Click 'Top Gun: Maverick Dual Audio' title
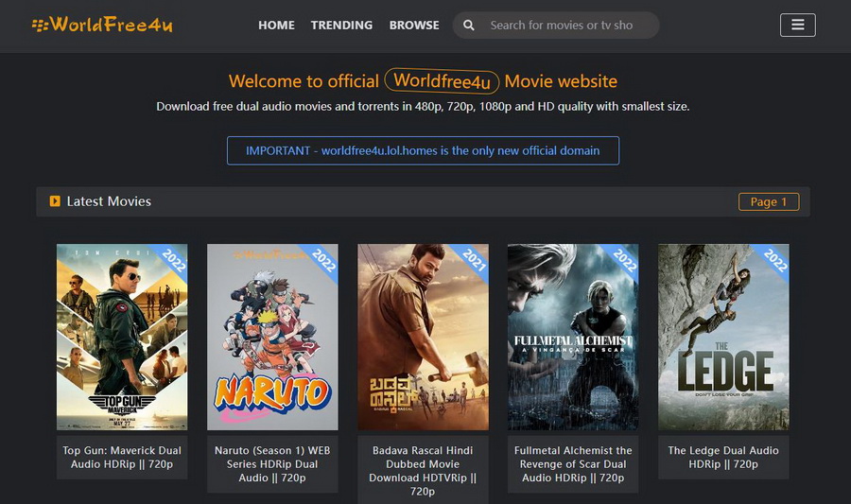This screenshot has height=504, width=851. click(122, 458)
